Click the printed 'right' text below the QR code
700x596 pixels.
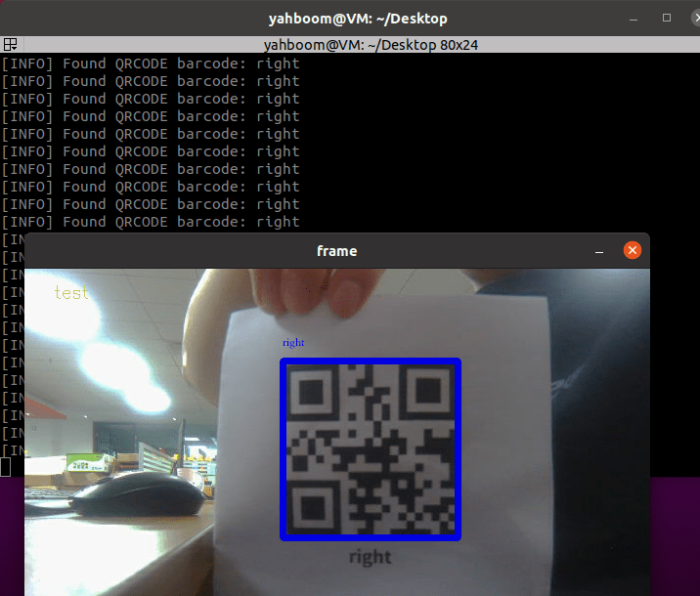click(x=371, y=558)
